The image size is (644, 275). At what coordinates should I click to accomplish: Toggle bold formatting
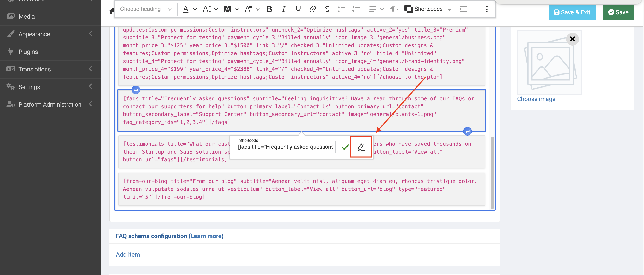(269, 9)
